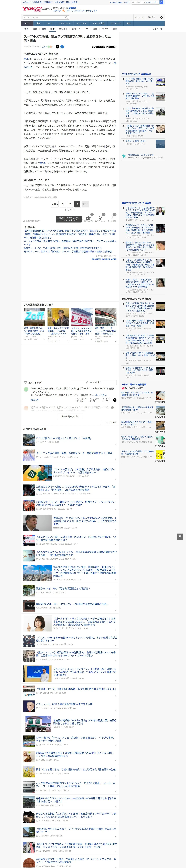Open 新NISAで老後資金を作る article
The image size is (186, 868).
pyautogui.click(x=75, y=754)
